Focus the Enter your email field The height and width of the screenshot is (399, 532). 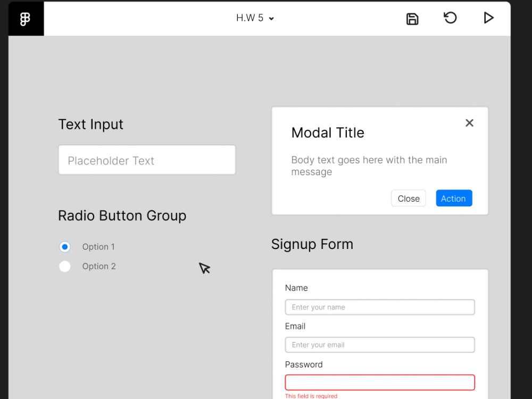coord(380,345)
